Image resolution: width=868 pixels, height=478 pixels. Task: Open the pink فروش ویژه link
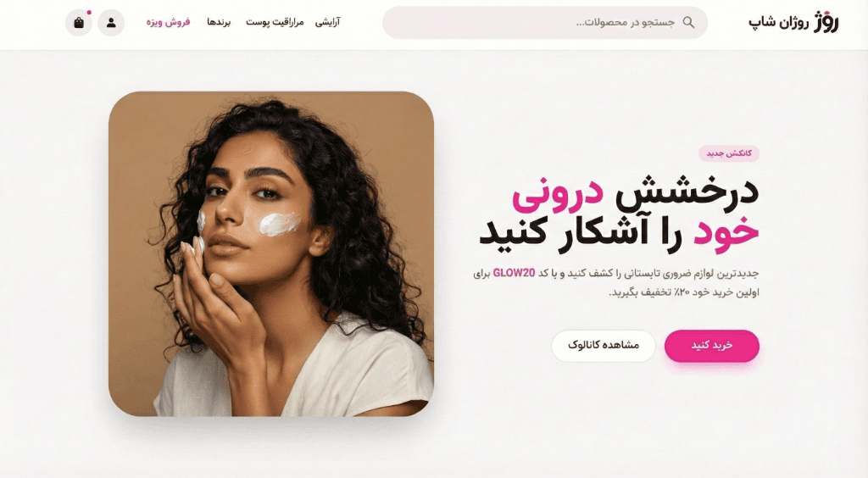tap(169, 22)
